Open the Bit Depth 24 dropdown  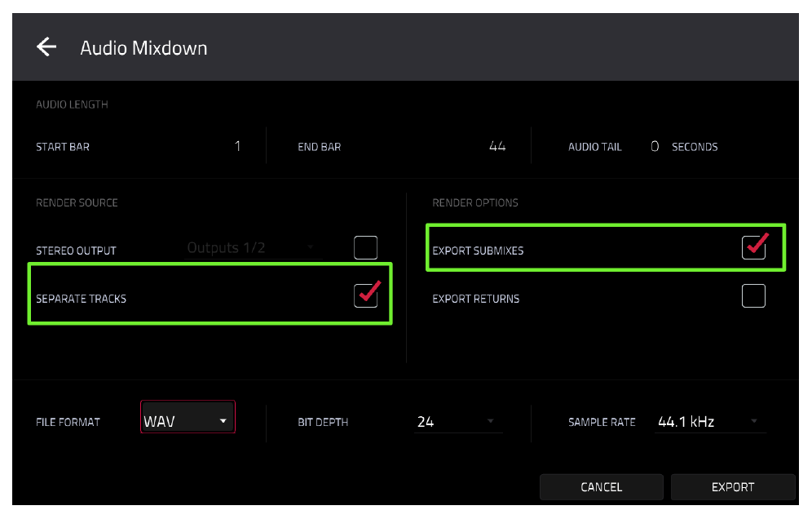(x=458, y=422)
